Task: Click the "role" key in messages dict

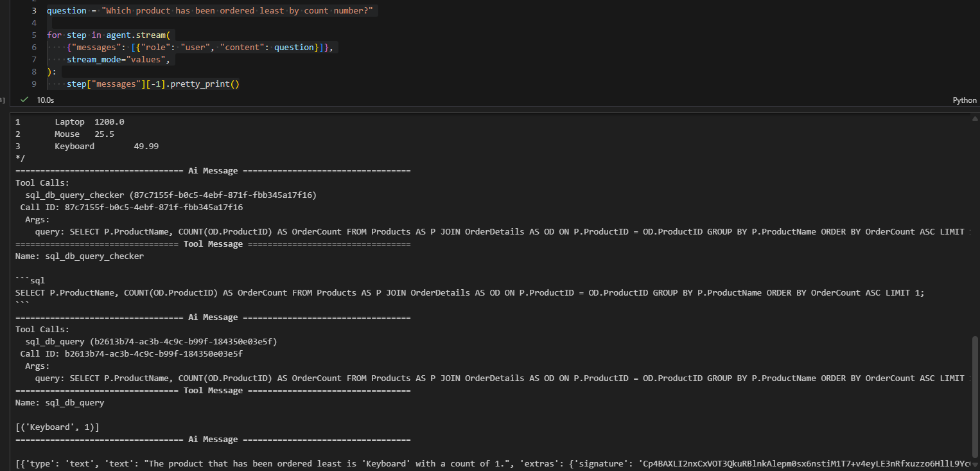Action: (x=161, y=48)
